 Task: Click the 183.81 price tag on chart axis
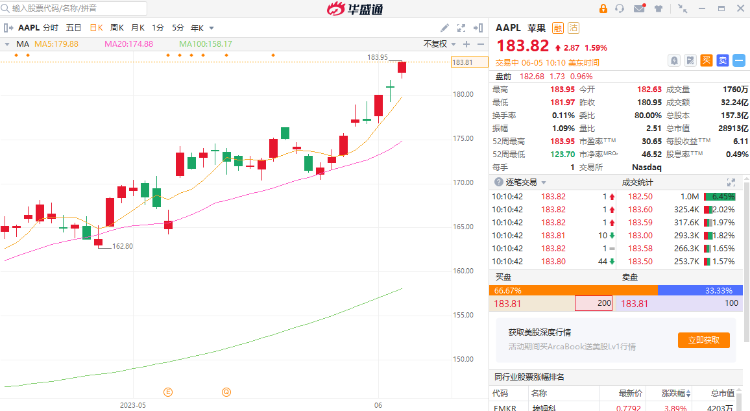tap(470, 62)
